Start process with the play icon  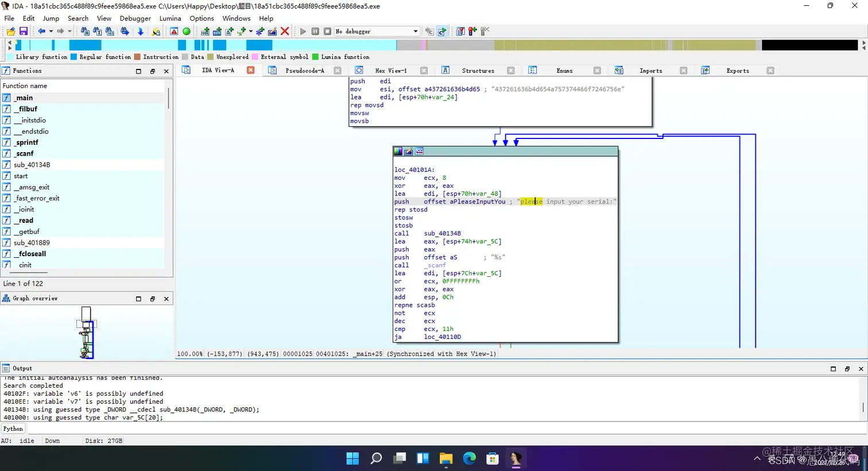(303, 31)
